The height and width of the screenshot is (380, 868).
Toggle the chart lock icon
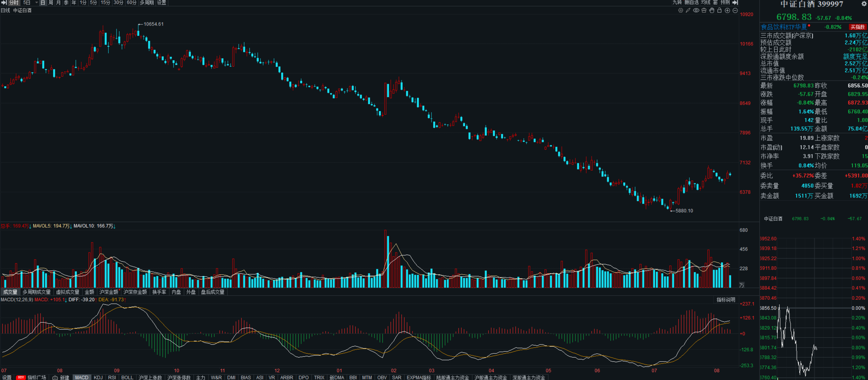[719, 10]
